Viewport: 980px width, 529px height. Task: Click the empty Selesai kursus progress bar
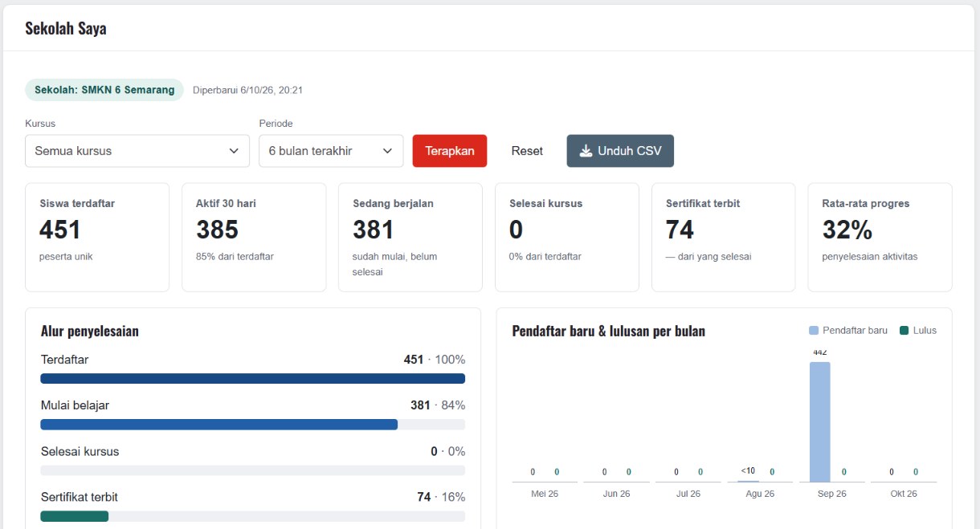pyautogui.click(x=253, y=470)
